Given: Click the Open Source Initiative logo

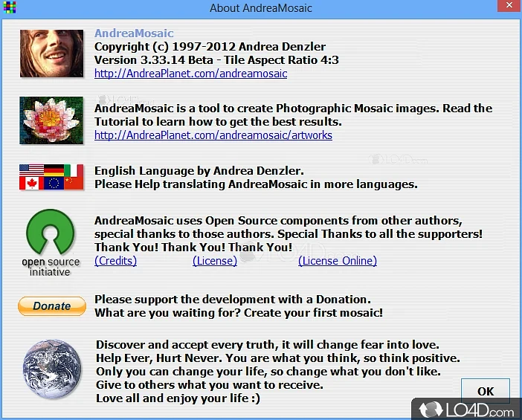Looking at the screenshot, I should (x=51, y=242).
